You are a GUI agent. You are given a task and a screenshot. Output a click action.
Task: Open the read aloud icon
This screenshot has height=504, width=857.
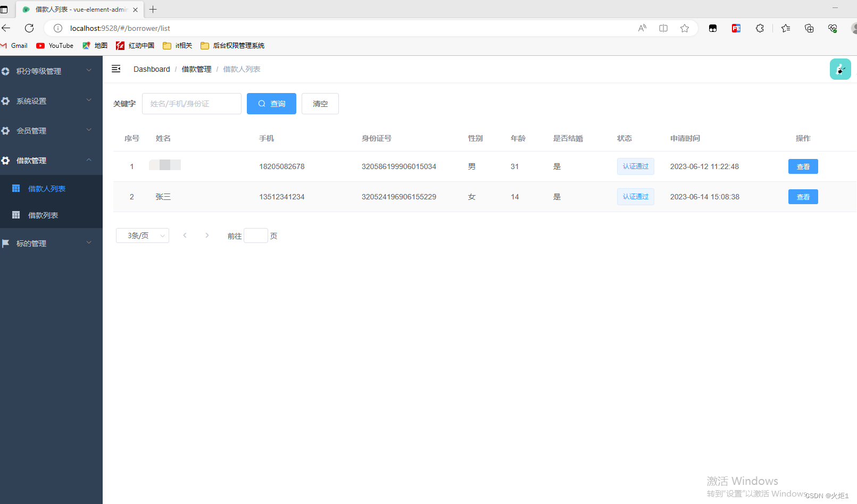click(642, 28)
